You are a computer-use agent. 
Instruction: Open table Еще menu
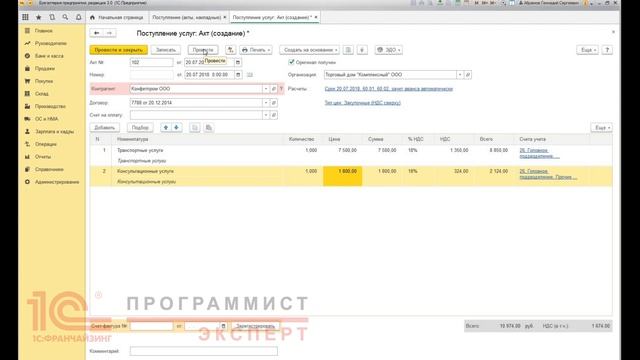pos(602,128)
